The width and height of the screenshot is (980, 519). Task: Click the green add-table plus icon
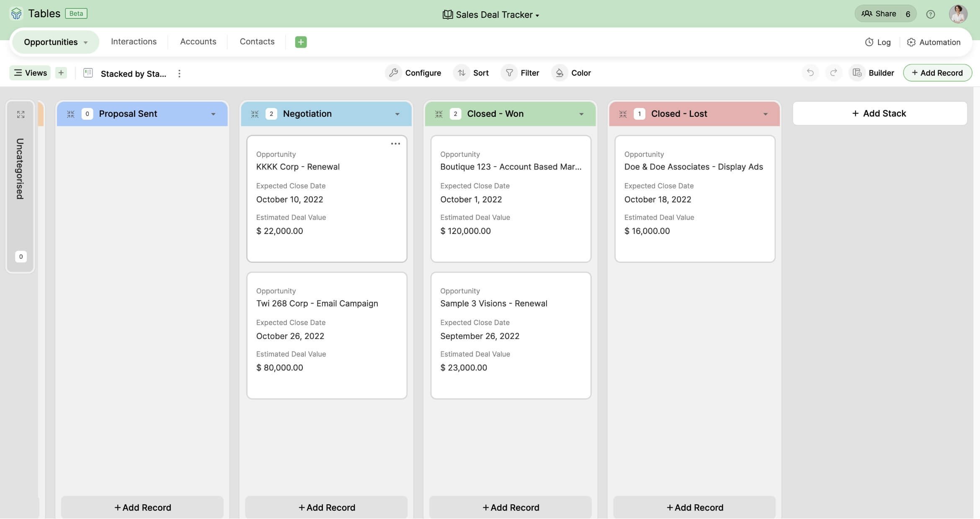301,42
